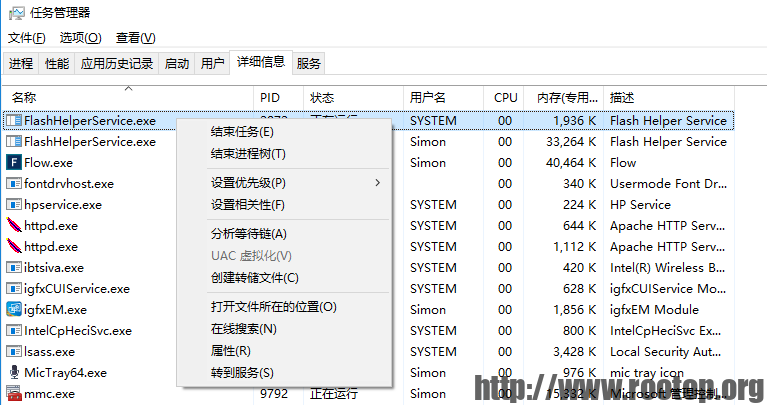
Task: Select the igfxEM.exe process name
Action: [55, 310]
